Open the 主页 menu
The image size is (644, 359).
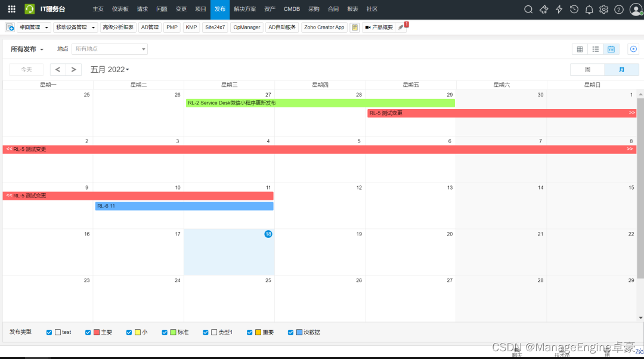pos(98,9)
